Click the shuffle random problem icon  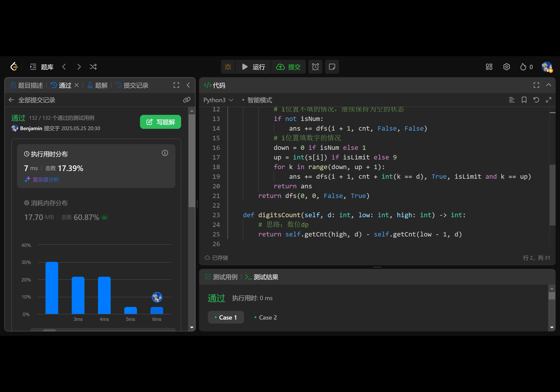[x=93, y=67]
